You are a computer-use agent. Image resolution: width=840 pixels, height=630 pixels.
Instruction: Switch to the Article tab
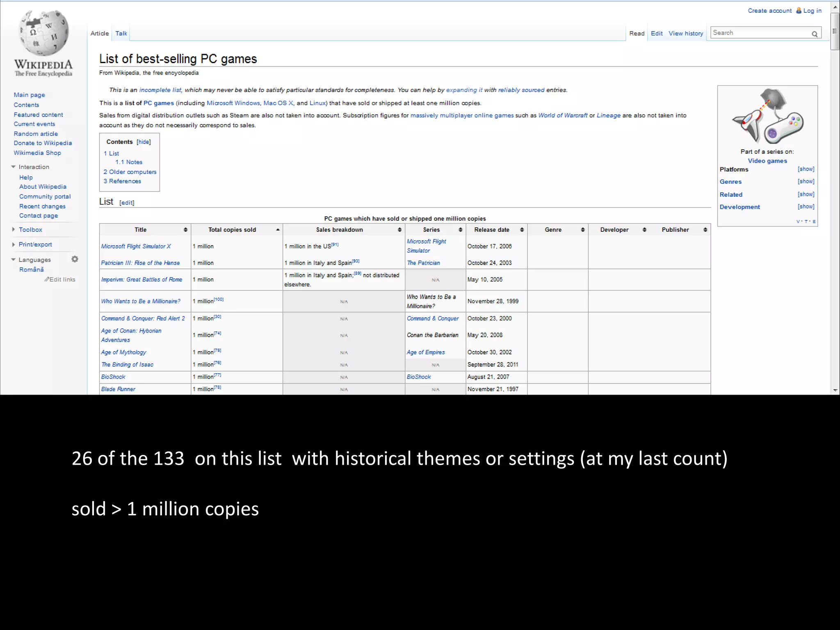click(100, 33)
